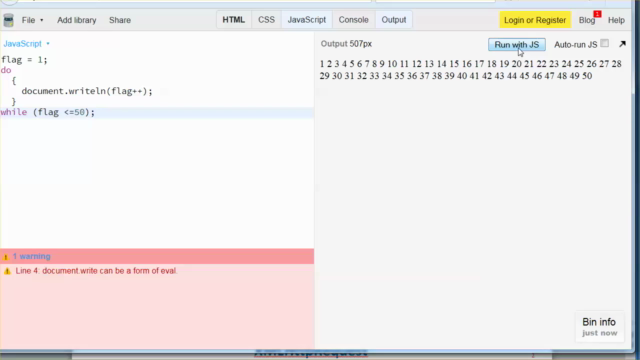Toggle the Console panel tab
The height and width of the screenshot is (360, 640).
(x=353, y=20)
